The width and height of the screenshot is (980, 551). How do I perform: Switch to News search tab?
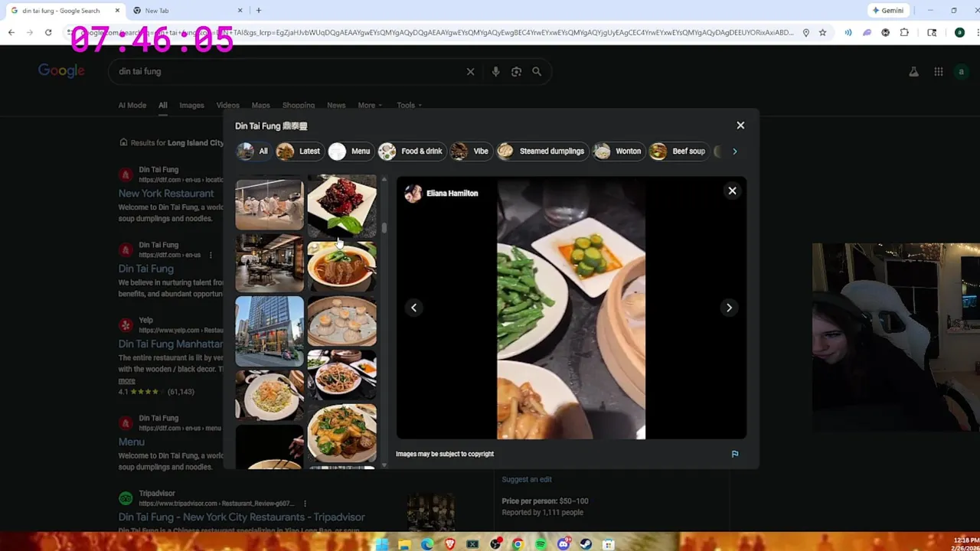pyautogui.click(x=336, y=106)
